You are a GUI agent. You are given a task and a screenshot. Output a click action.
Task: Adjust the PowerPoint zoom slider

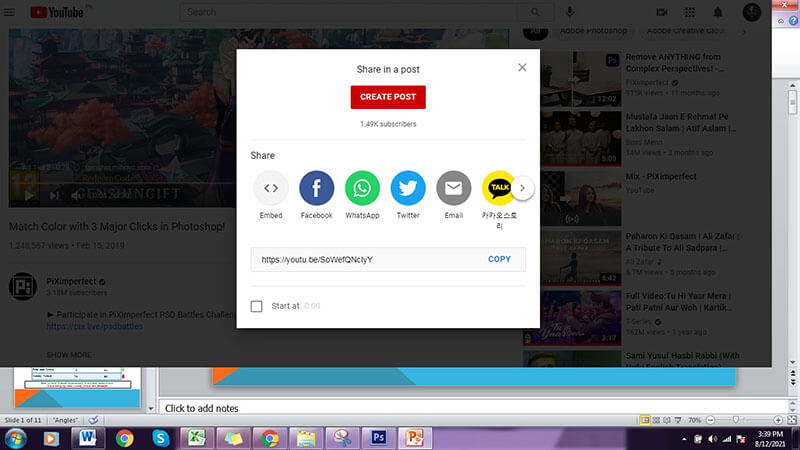(x=736, y=420)
